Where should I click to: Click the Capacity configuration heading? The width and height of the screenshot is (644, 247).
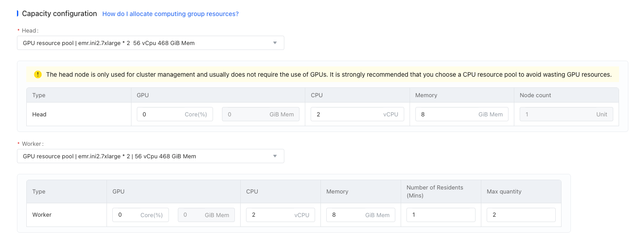(x=59, y=13)
